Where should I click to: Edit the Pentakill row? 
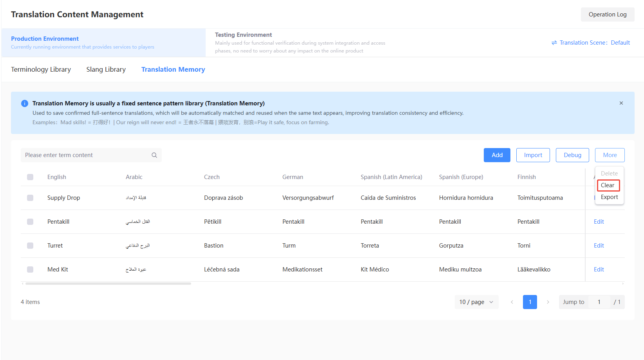(x=599, y=222)
